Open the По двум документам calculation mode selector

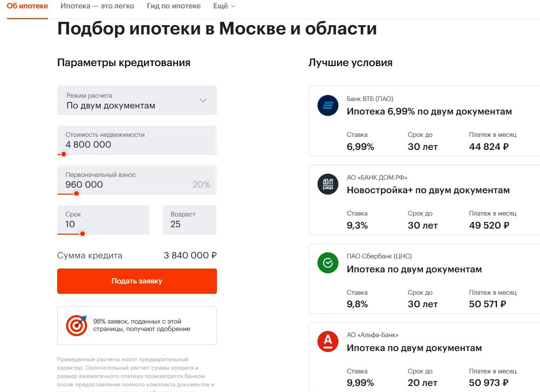[137, 100]
